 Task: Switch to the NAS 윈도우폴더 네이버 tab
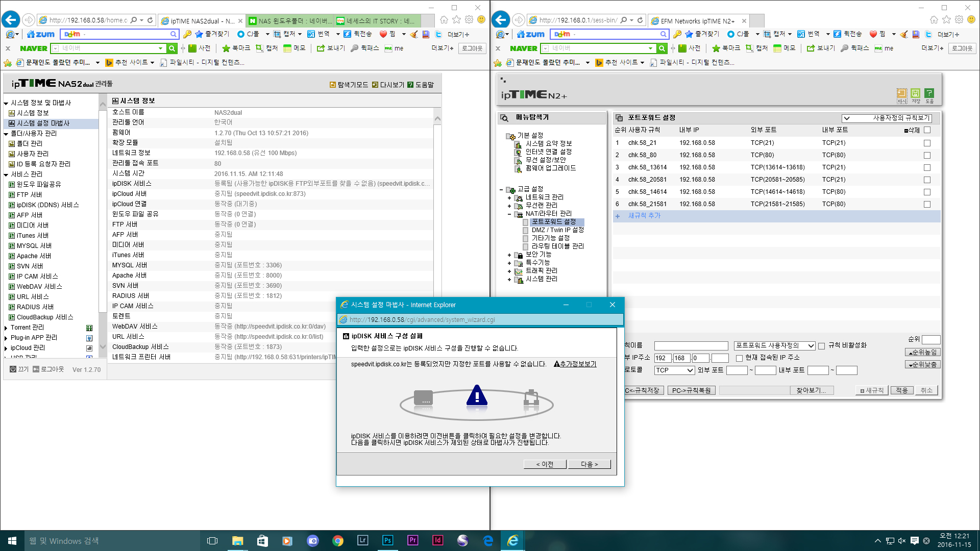click(x=290, y=21)
